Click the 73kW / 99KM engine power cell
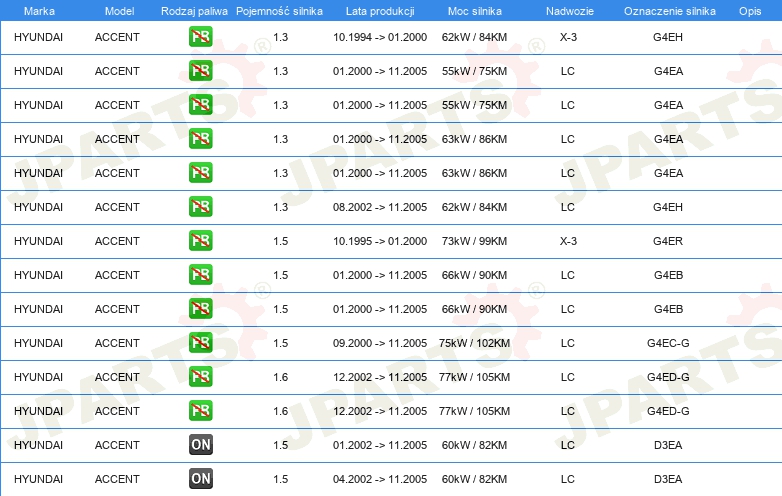 pos(474,241)
